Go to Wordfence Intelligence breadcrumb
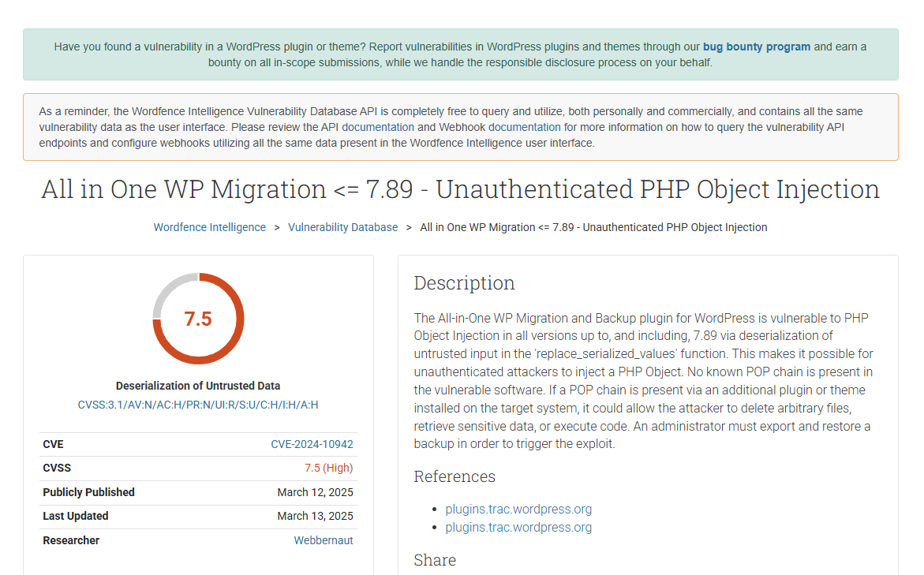 point(209,227)
